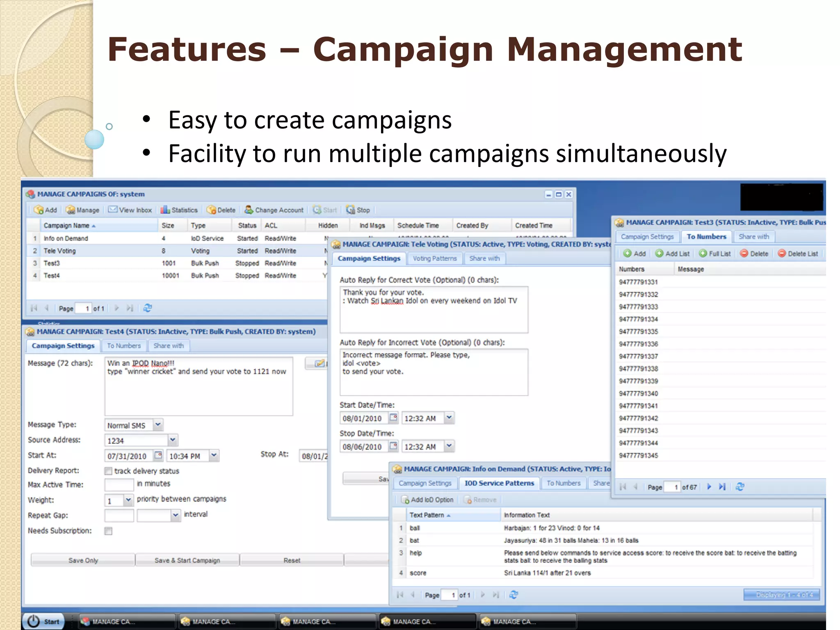840x630 pixels.
Task: Click Save & Start Campaign button
Action: [x=187, y=560]
